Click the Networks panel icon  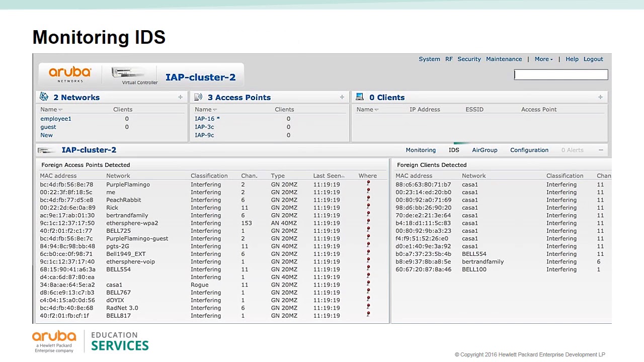pyautogui.click(x=44, y=97)
